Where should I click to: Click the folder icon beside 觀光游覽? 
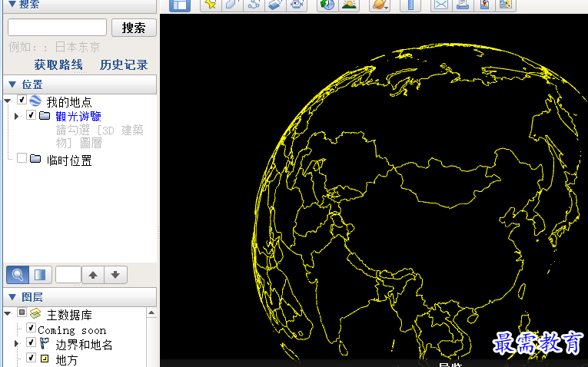[x=45, y=115]
